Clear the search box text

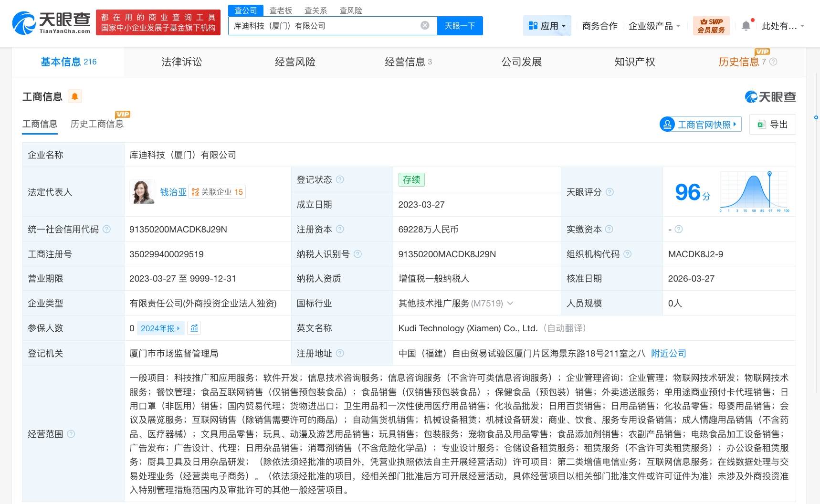pyautogui.click(x=424, y=26)
